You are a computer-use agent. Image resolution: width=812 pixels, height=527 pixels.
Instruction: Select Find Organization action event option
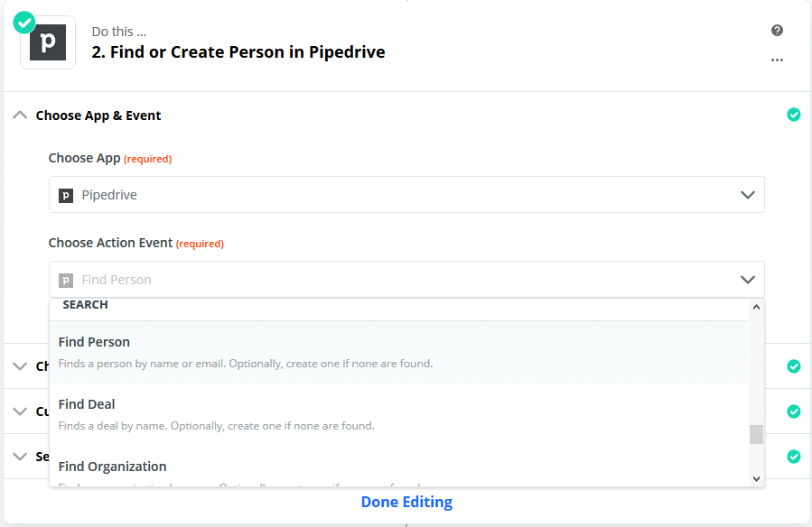coord(399,467)
